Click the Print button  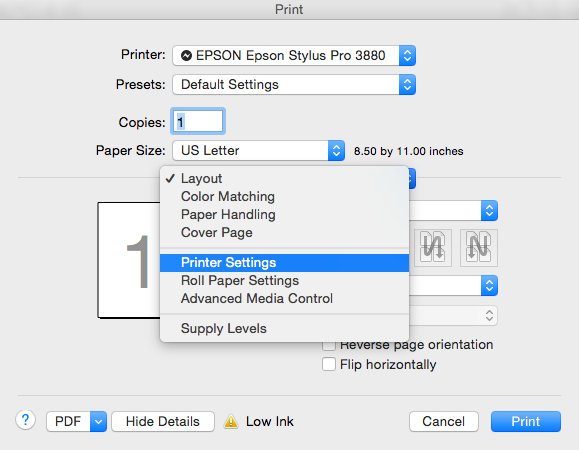(x=526, y=422)
